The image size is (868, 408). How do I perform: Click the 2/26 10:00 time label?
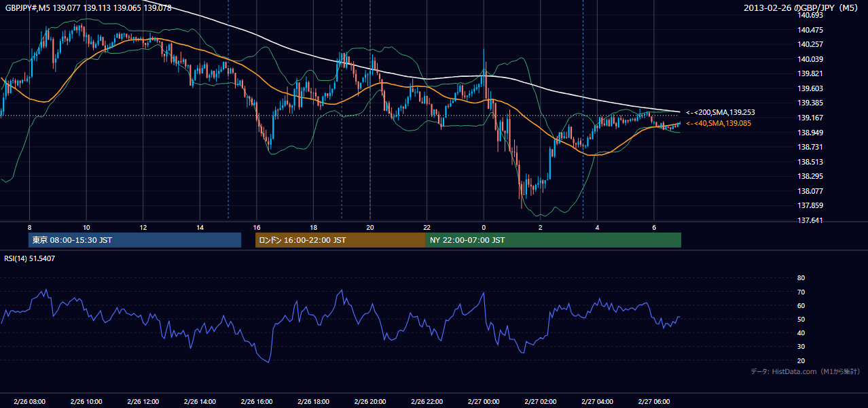click(x=86, y=402)
